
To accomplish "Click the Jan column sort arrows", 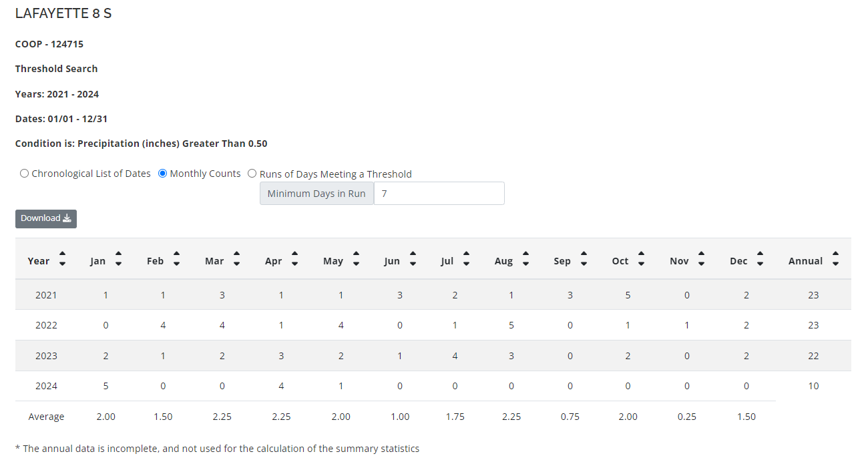I will (x=118, y=259).
